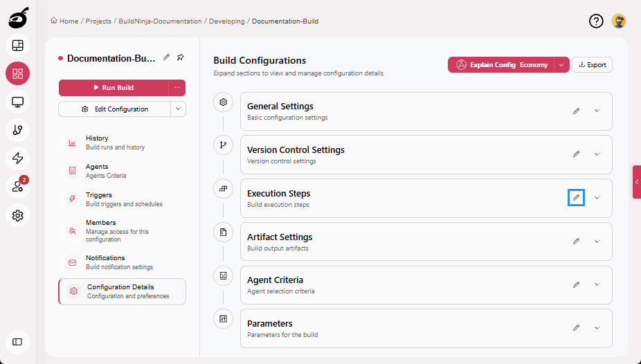Open the layout panel icon in sidebar
The height and width of the screenshot is (364, 641).
click(x=17, y=46)
